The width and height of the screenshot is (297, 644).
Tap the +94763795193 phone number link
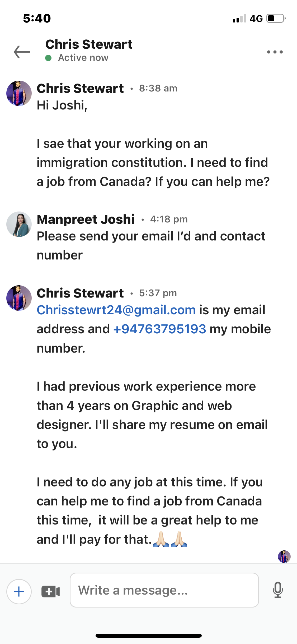[x=159, y=329]
